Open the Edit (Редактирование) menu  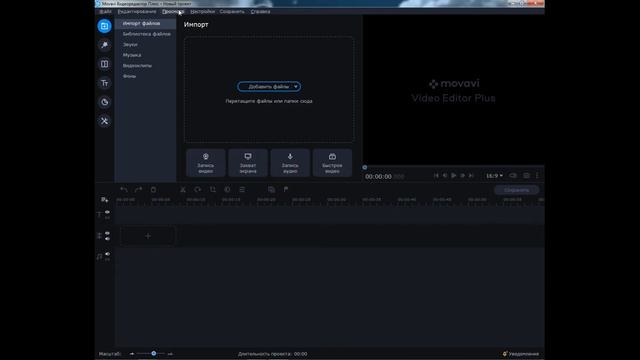point(137,11)
